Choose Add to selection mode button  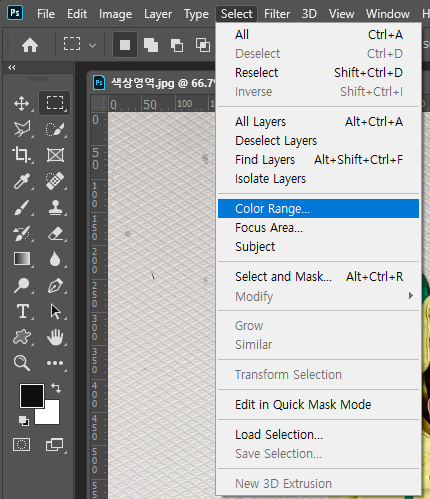point(151,45)
